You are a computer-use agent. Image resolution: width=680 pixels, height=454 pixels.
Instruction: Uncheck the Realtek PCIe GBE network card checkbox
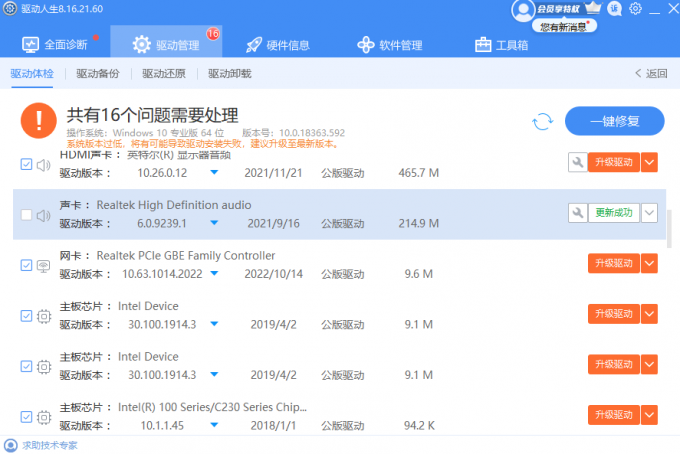tap(26, 265)
